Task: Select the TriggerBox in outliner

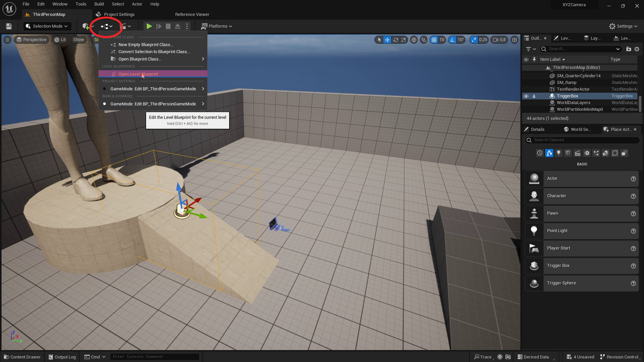Action: (x=568, y=96)
